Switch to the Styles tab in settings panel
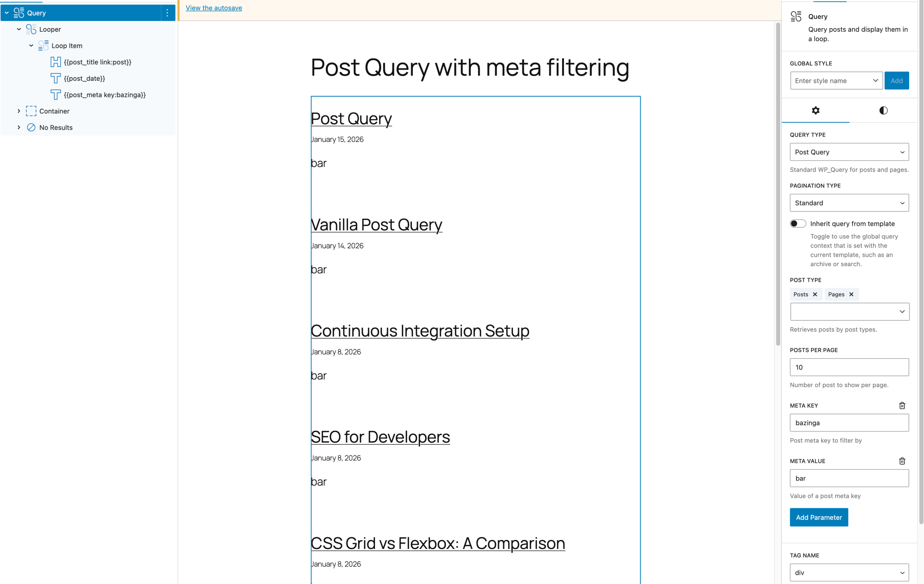This screenshot has height=584, width=924. (x=883, y=110)
